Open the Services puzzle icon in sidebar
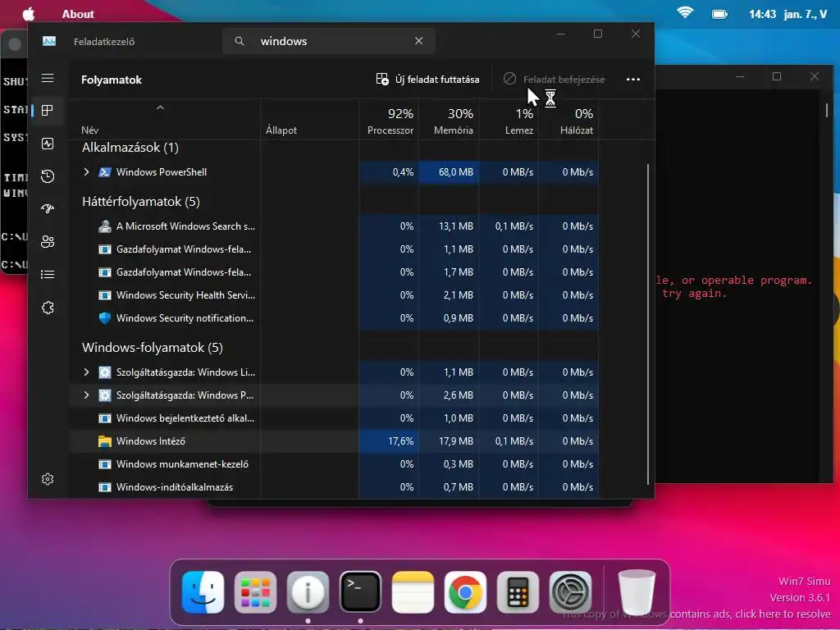840x630 pixels. coord(48,308)
